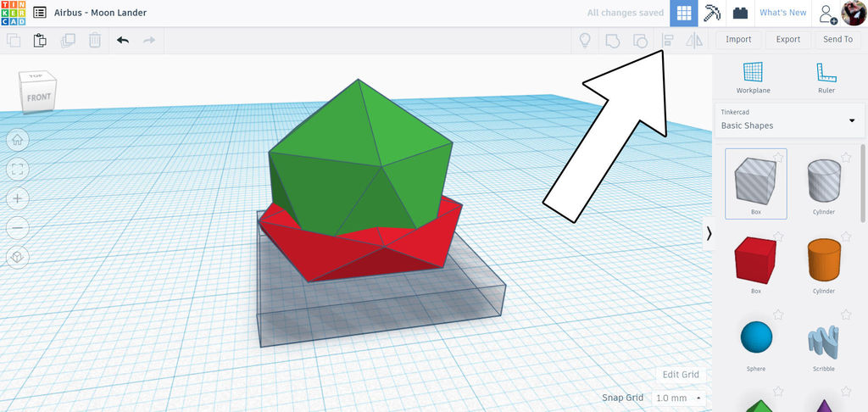This screenshot has height=412, width=868.
Task: Favorite the hole Box with star
Action: tap(778, 158)
